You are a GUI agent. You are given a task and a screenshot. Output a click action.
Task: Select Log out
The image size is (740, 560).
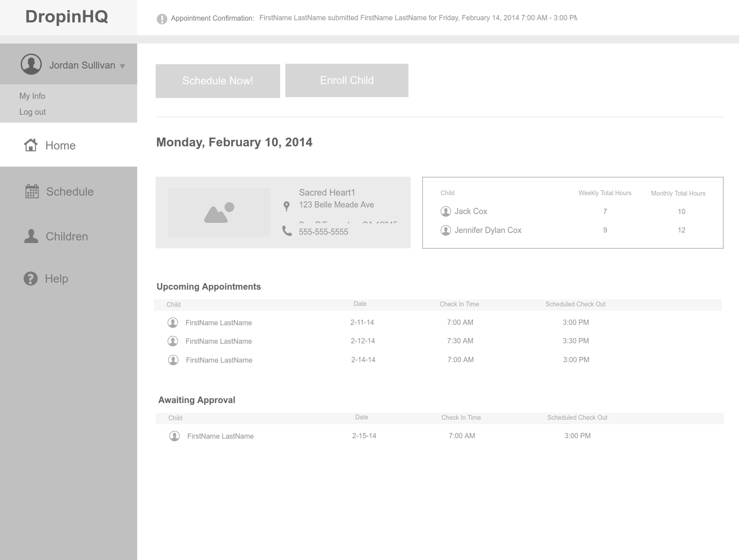click(x=33, y=112)
